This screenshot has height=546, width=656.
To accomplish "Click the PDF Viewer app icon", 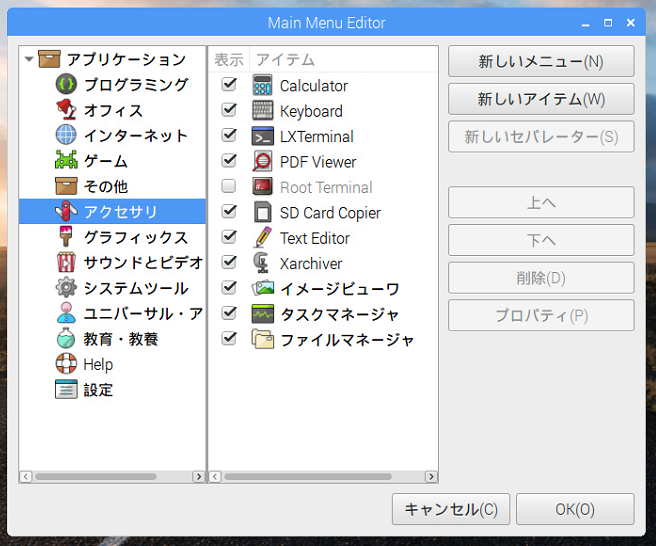I will coord(263,161).
